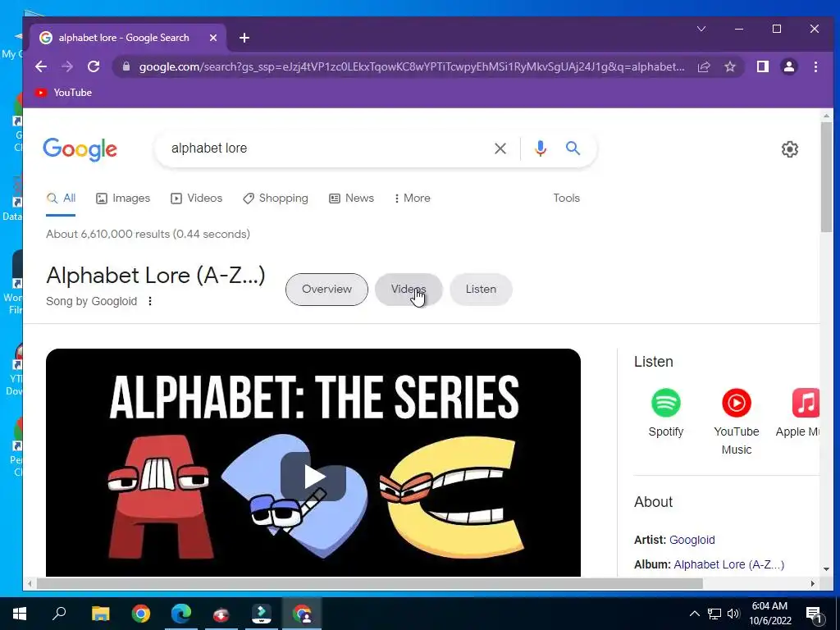Switch to Images results tab
Viewport: 840px width, 630px height.
pos(123,199)
